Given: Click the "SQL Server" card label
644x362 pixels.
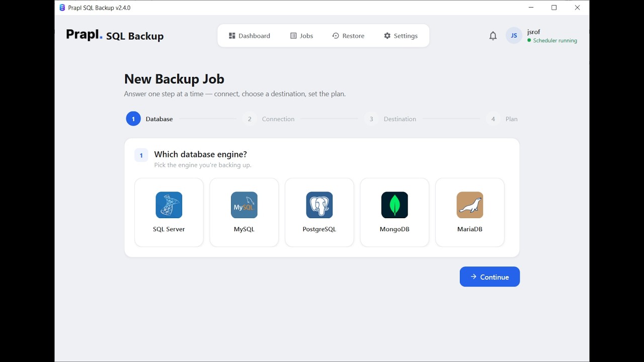Looking at the screenshot, I should (x=169, y=229).
